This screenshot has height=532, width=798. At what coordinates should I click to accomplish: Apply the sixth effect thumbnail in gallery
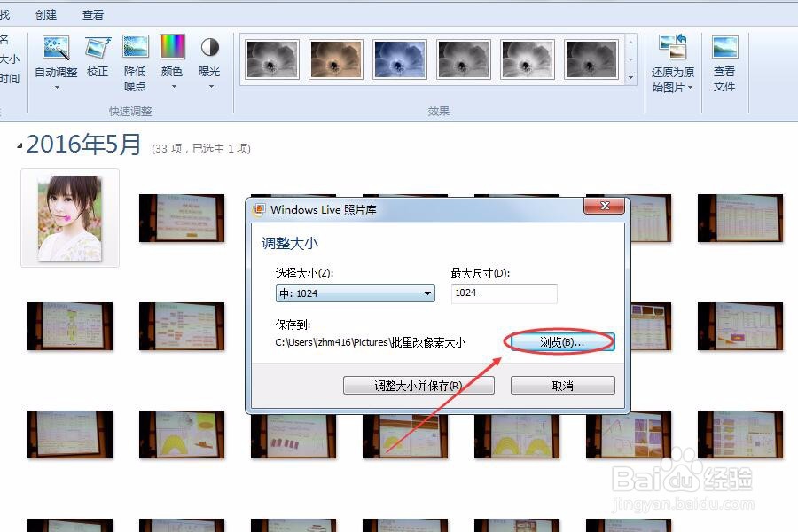[591, 59]
